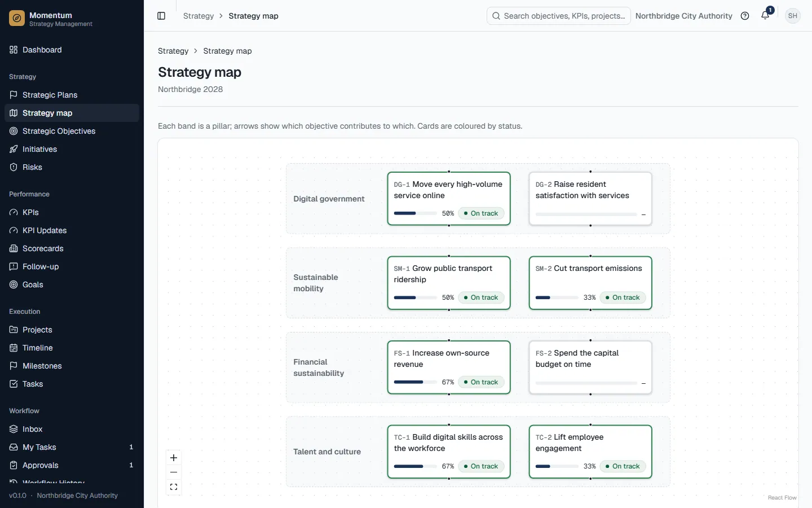Open the help circle icon
This screenshot has height=508, width=812.
745,16
